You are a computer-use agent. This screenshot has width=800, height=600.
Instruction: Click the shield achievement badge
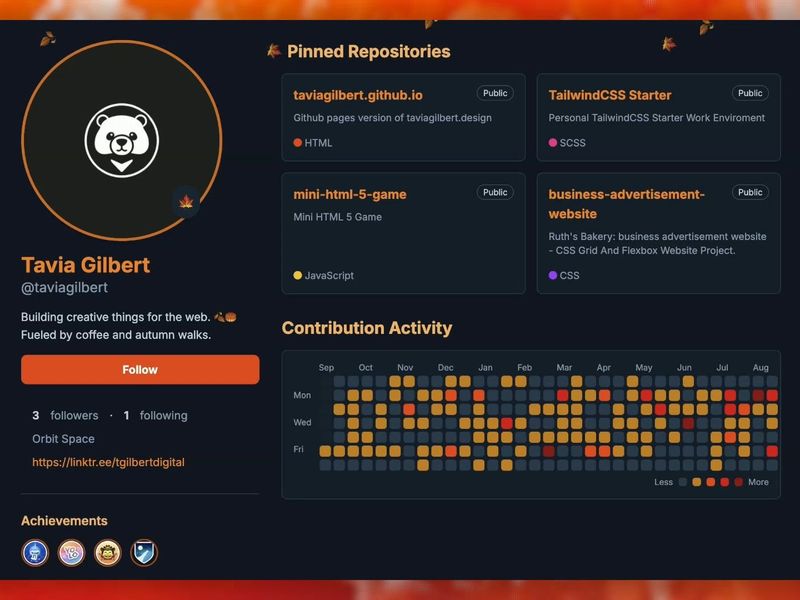click(142, 553)
